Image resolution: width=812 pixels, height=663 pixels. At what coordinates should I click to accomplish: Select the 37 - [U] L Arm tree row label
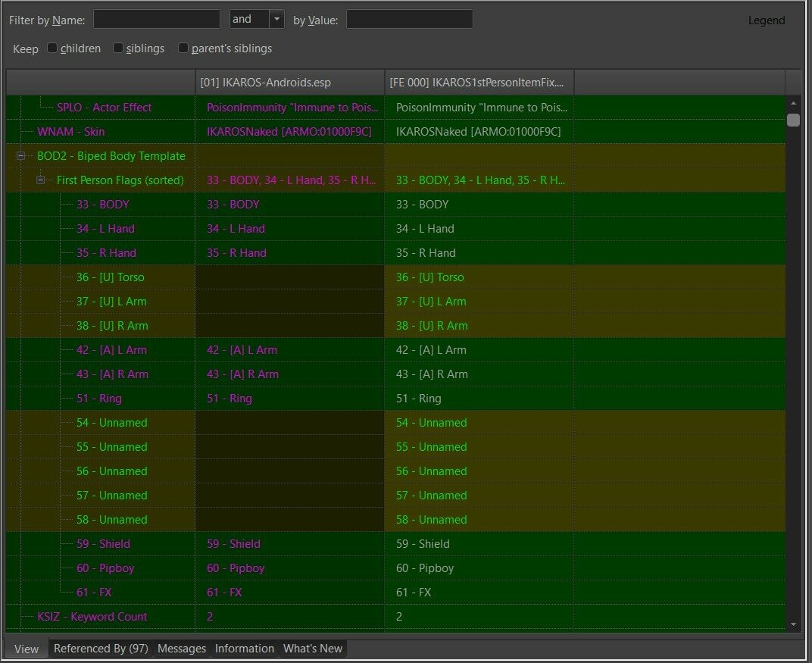click(111, 302)
